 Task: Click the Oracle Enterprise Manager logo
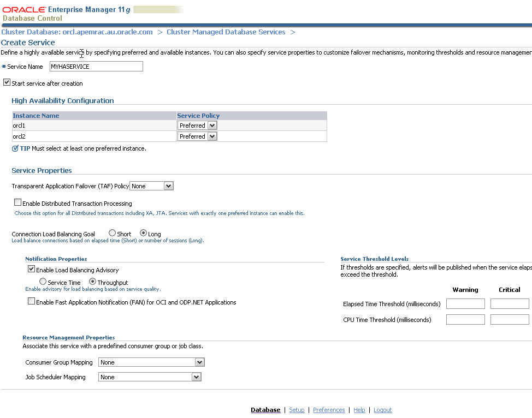(x=66, y=13)
